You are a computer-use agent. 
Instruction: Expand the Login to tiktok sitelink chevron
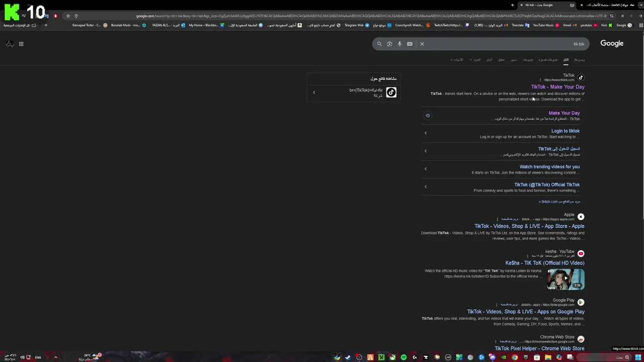pos(426,133)
